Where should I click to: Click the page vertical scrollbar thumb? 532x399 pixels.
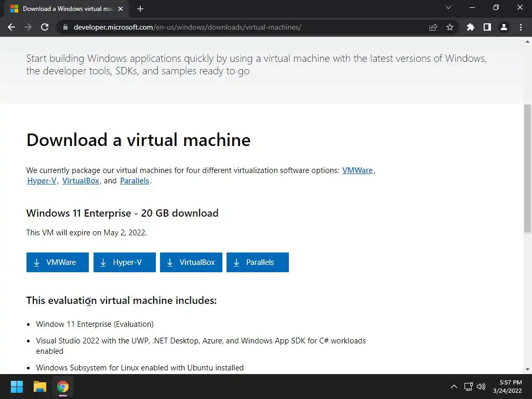point(527,169)
